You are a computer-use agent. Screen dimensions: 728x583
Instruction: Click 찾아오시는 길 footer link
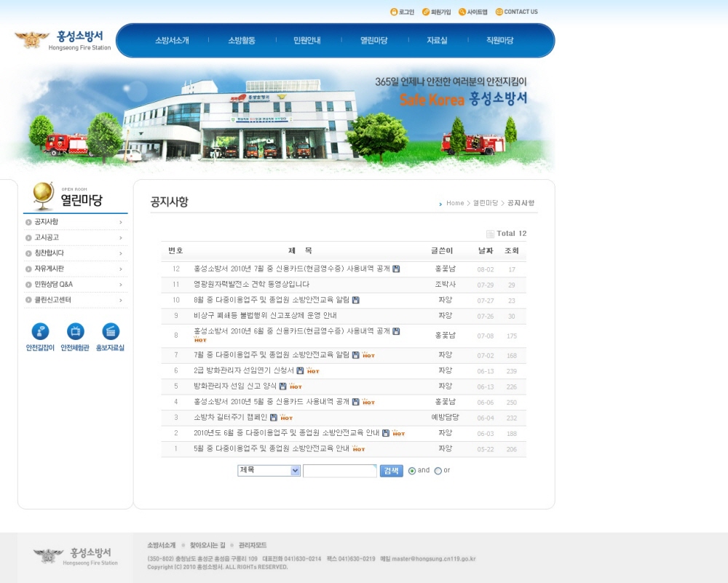[x=207, y=545]
